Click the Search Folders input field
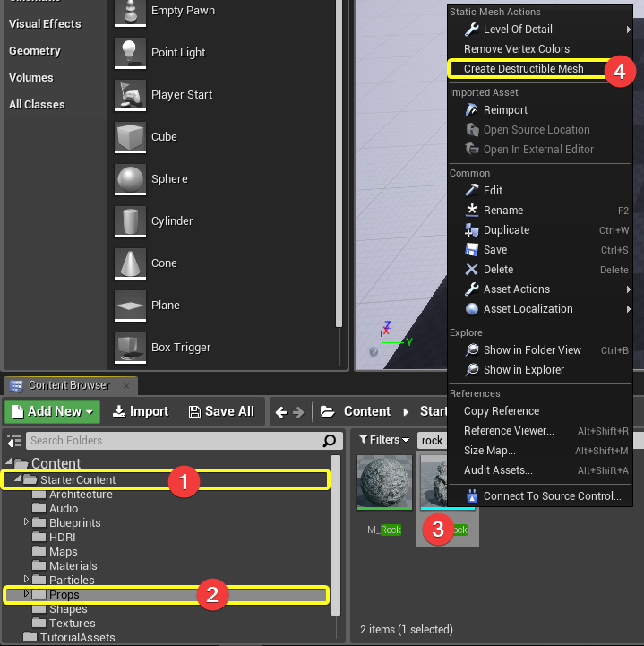 pos(170,441)
